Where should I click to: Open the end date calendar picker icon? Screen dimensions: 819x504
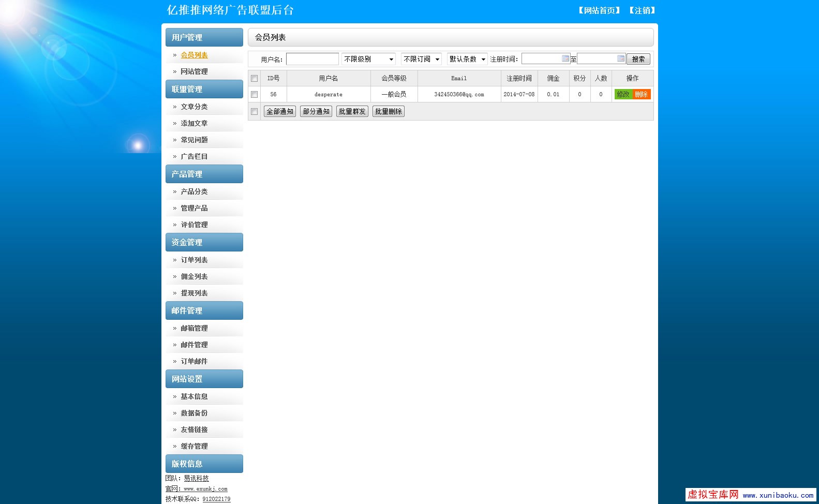click(620, 58)
